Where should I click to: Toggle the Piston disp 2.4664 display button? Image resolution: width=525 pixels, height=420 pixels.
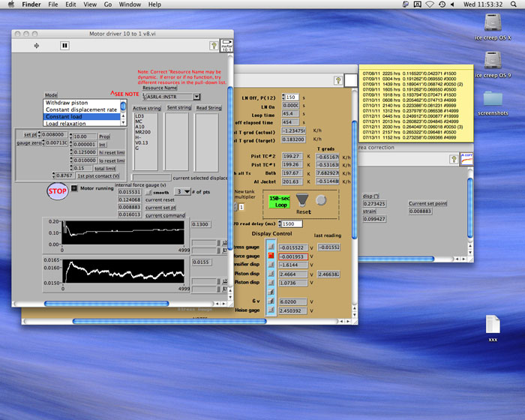[x=271, y=275]
